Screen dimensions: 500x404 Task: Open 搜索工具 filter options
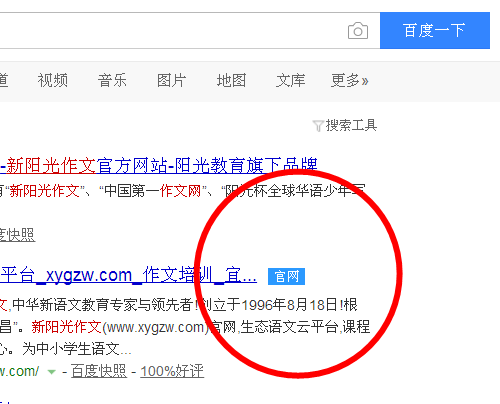pyautogui.click(x=351, y=125)
